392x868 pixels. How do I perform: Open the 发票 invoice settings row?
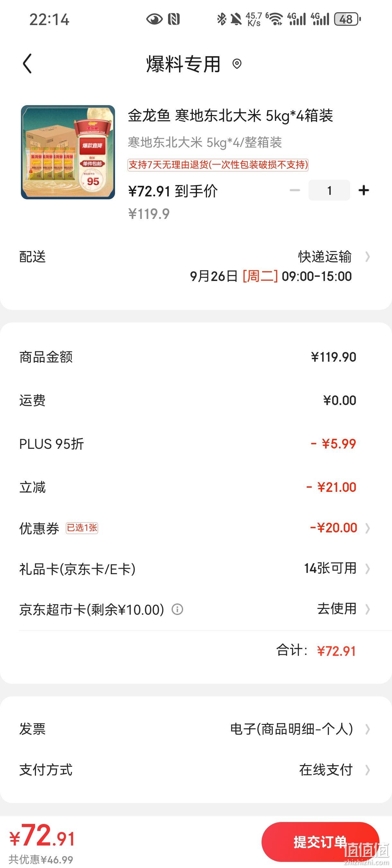(x=196, y=729)
